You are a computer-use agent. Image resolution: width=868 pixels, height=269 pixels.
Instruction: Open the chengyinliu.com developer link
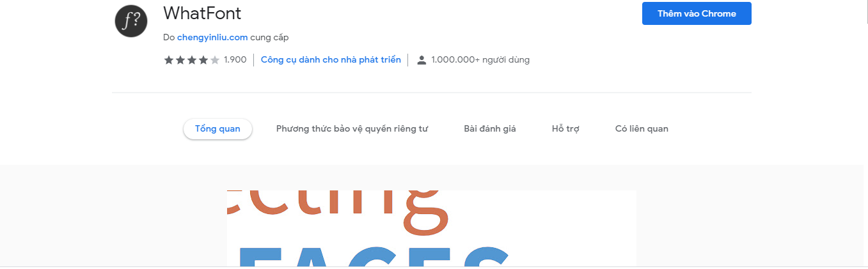pyautogui.click(x=212, y=38)
